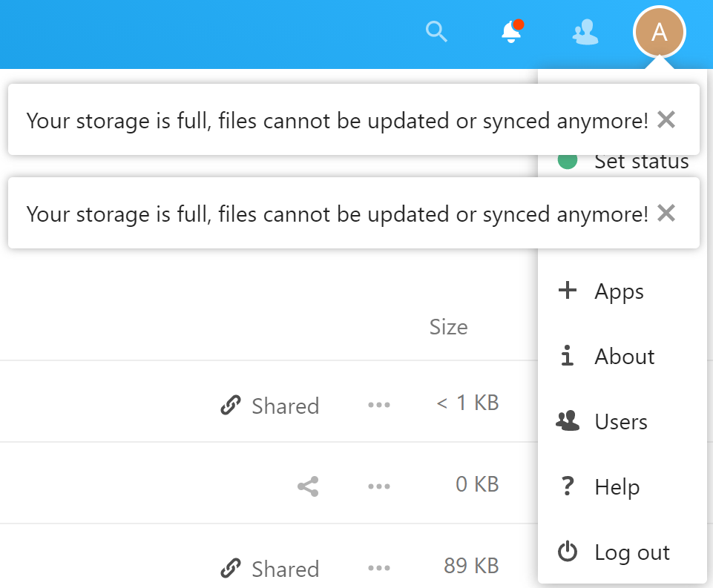Open About from the user menu
The width and height of the screenshot is (713, 588).
624,357
